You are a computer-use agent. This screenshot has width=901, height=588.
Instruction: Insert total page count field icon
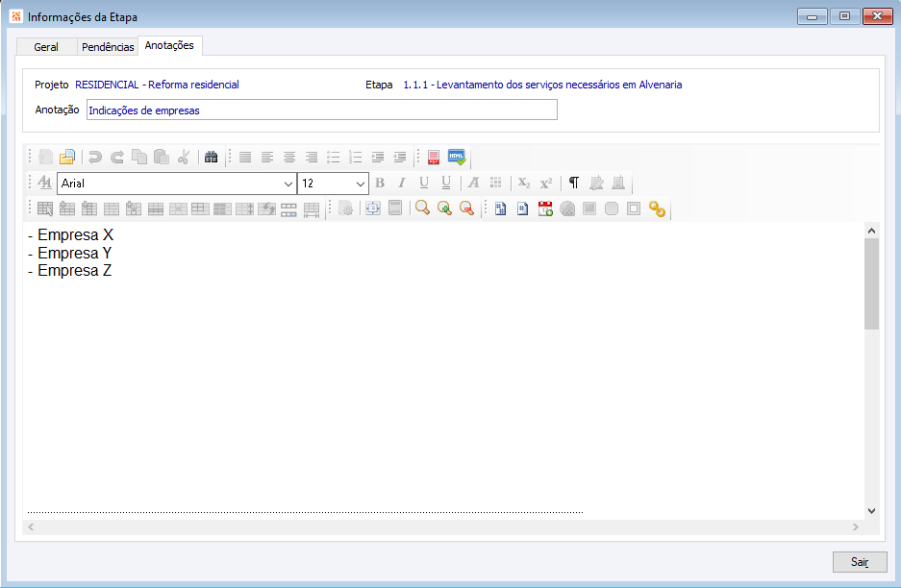pyautogui.click(x=500, y=208)
